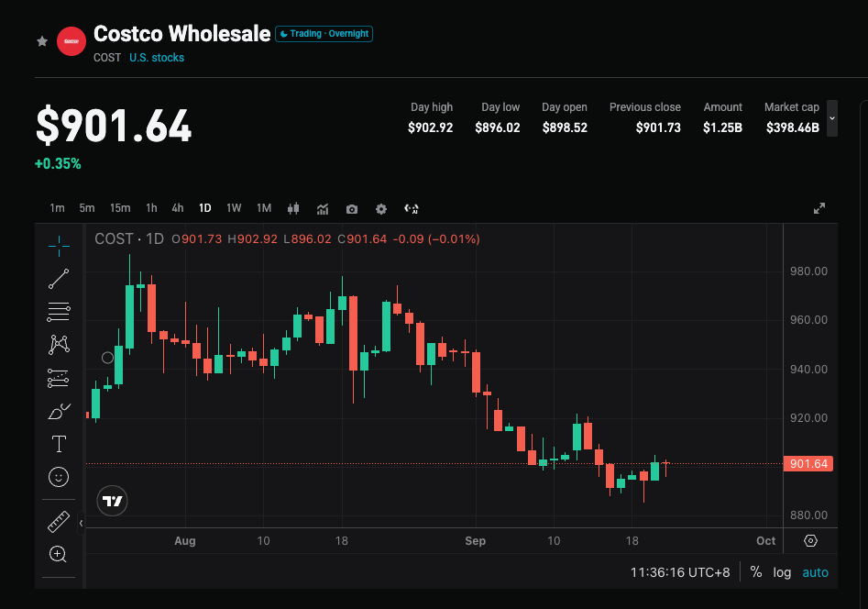Select the pattern drawing tool
The height and width of the screenshot is (609, 868).
[59, 345]
